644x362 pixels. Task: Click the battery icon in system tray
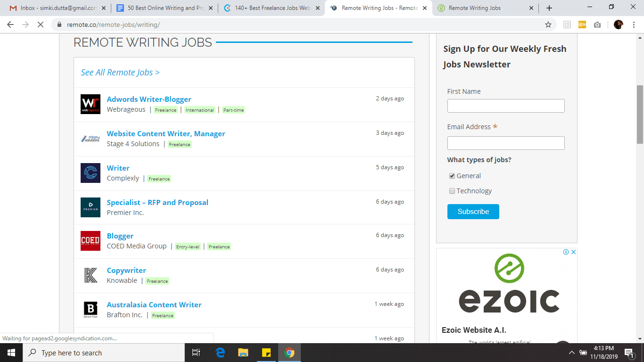click(583, 353)
